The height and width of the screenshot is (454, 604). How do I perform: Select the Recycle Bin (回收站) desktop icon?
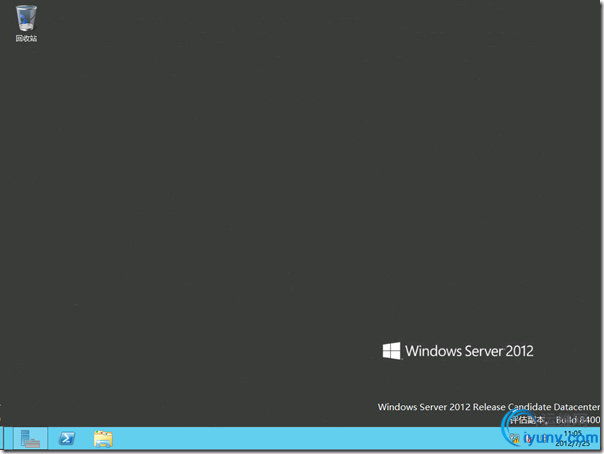(x=26, y=23)
